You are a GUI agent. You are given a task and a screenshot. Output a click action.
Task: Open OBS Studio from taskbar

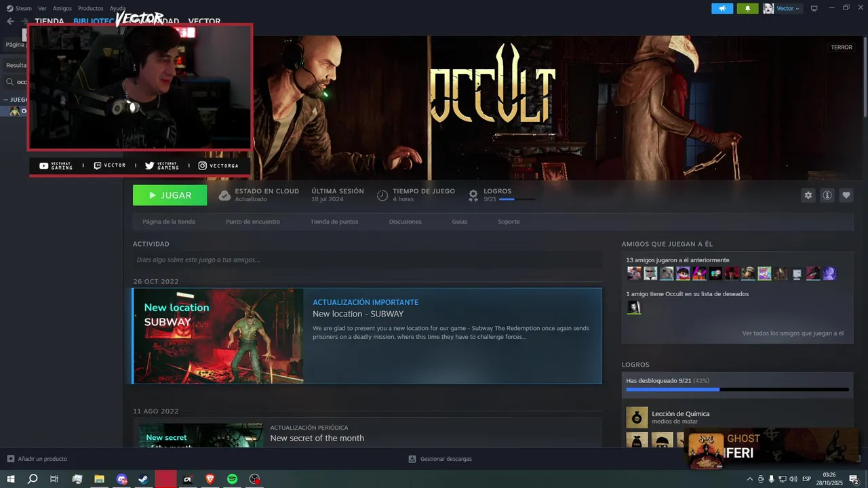(x=254, y=479)
